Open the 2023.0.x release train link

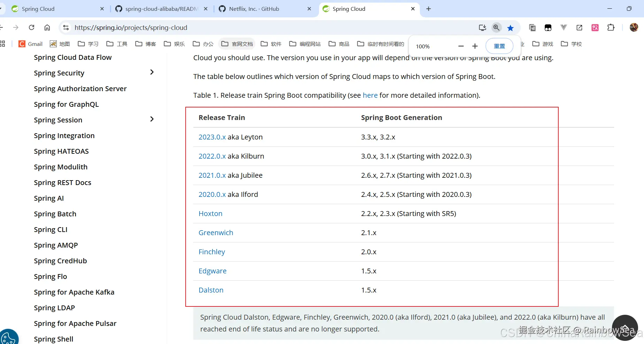pyautogui.click(x=212, y=137)
